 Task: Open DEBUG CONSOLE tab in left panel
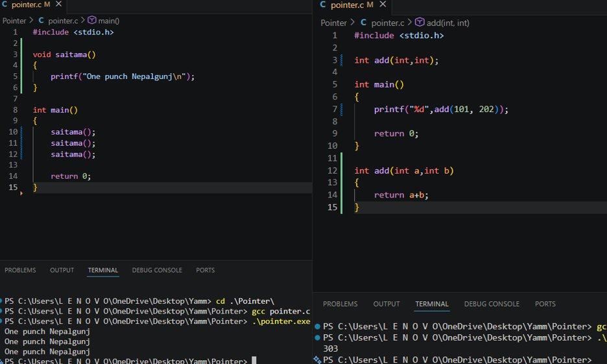coord(157,270)
